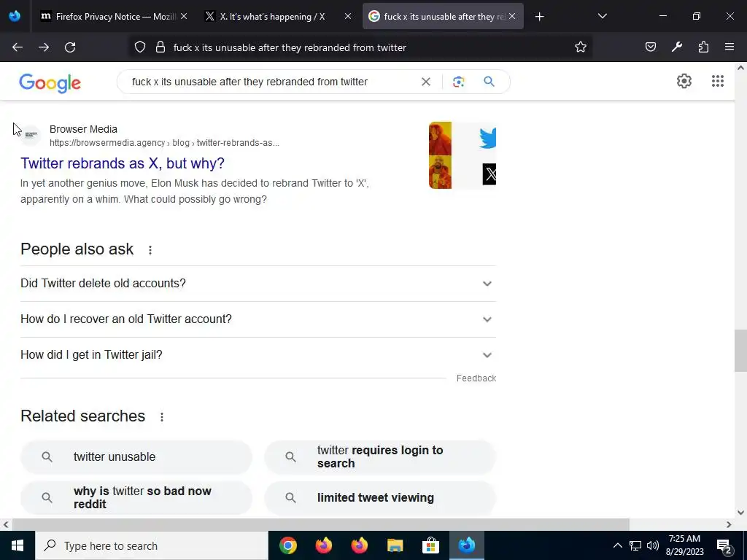The width and height of the screenshot is (747, 560).
Task: Focus the Google search input field
Action: click(x=271, y=82)
